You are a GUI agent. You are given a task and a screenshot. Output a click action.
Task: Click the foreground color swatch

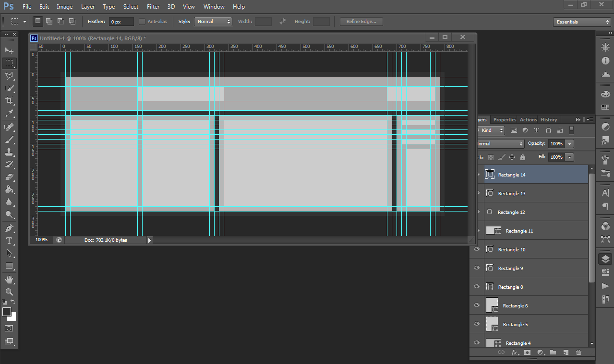coord(7,312)
